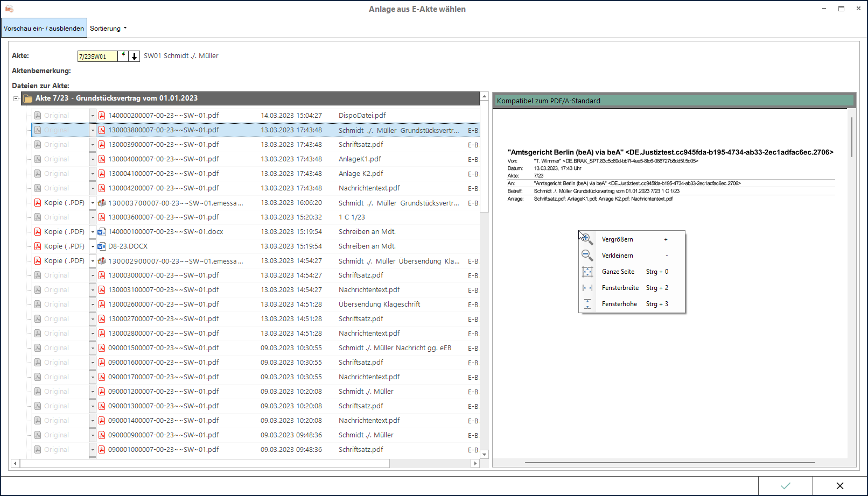Click the PDF icon of 090000900007-00-23~~SW~01.pdf
Image resolution: width=868 pixels, height=496 pixels.
click(x=102, y=435)
